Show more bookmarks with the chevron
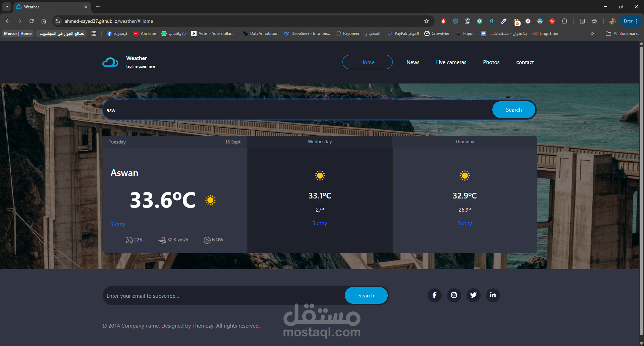The height and width of the screenshot is (346, 644). point(592,34)
